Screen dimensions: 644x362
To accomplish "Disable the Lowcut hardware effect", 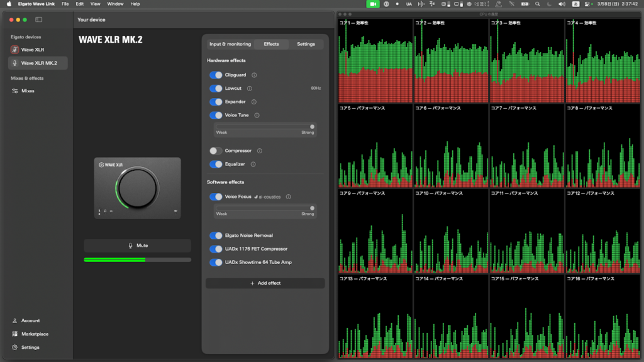I will pos(216,89).
